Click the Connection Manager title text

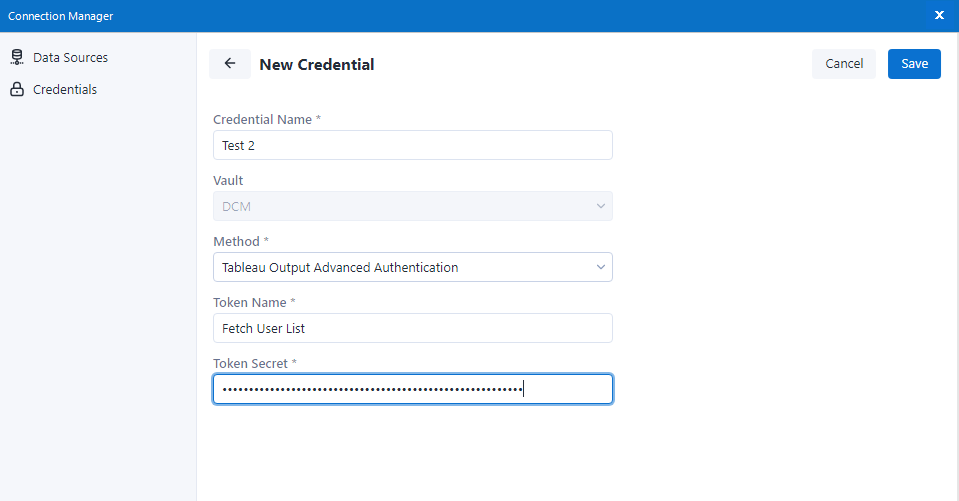point(61,16)
